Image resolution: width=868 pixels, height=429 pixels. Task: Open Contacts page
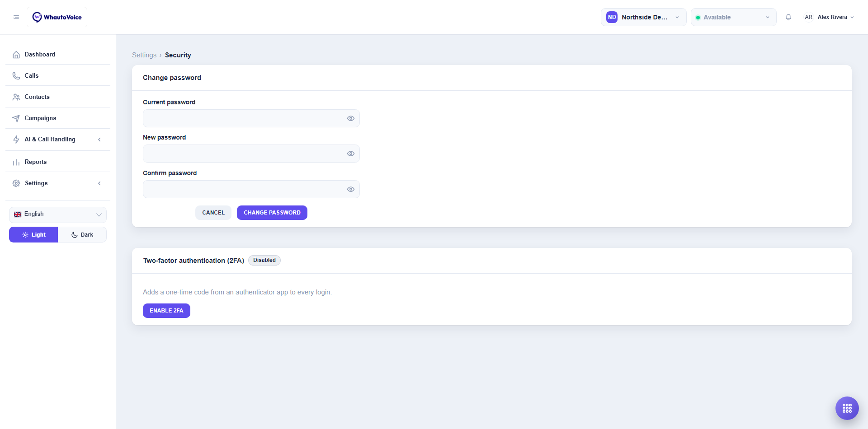(58, 97)
